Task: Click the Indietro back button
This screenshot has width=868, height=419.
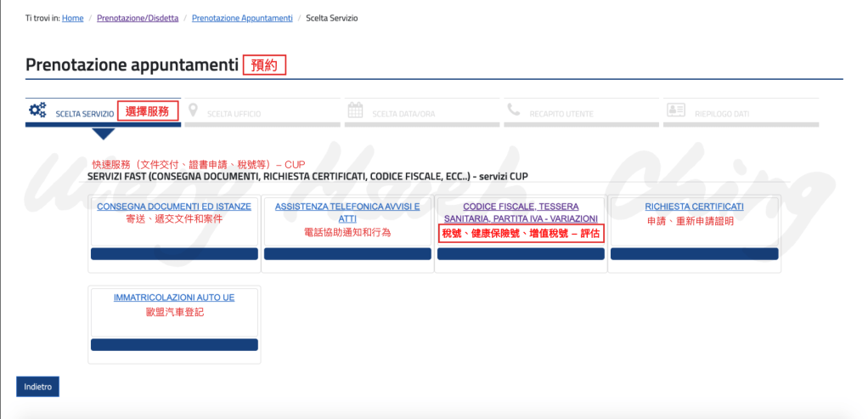Action: tap(37, 387)
